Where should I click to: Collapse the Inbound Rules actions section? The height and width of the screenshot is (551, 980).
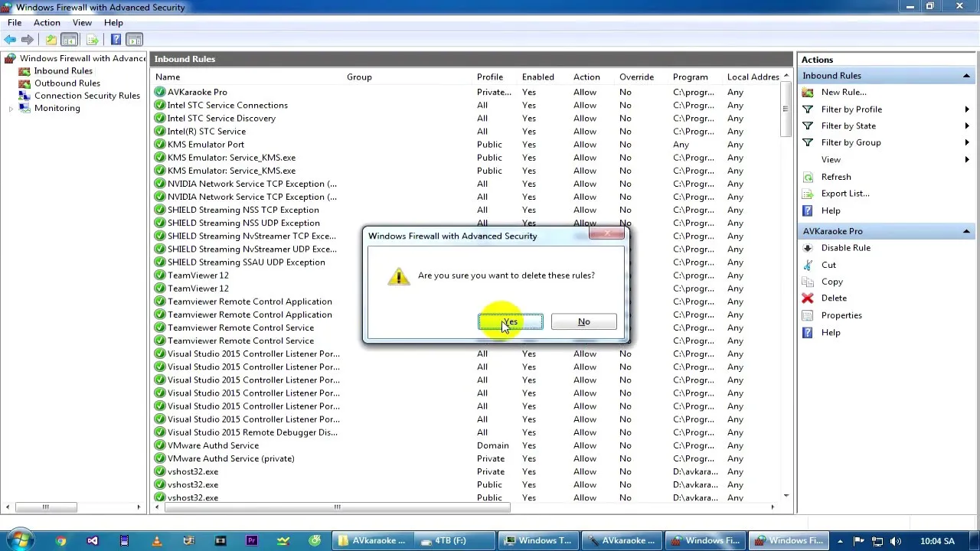(966, 76)
